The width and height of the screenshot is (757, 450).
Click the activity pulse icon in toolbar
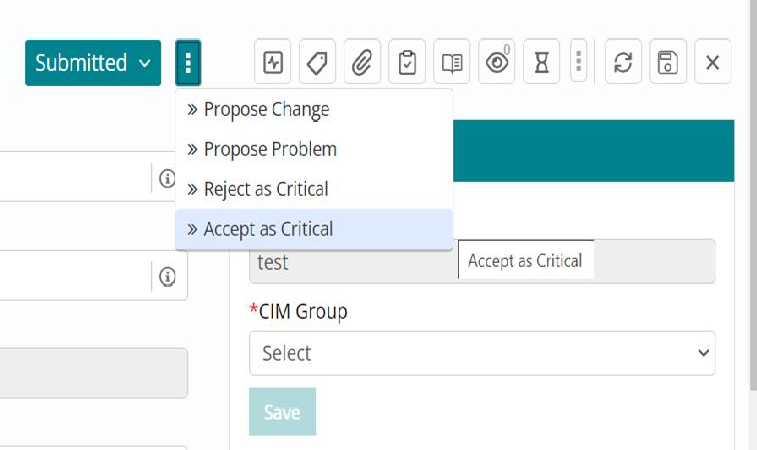pyautogui.click(x=273, y=63)
